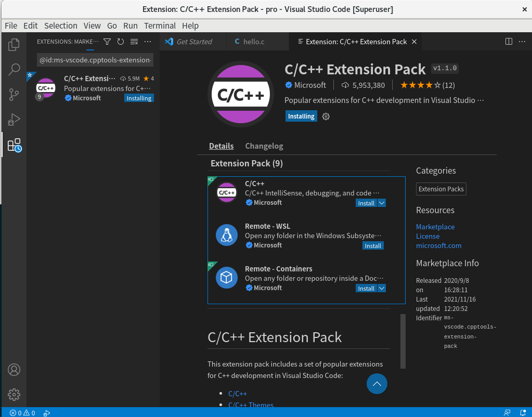532x417 pixels.
Task: Open the Manage gear in activity bar
Action: tap(14, 395)
